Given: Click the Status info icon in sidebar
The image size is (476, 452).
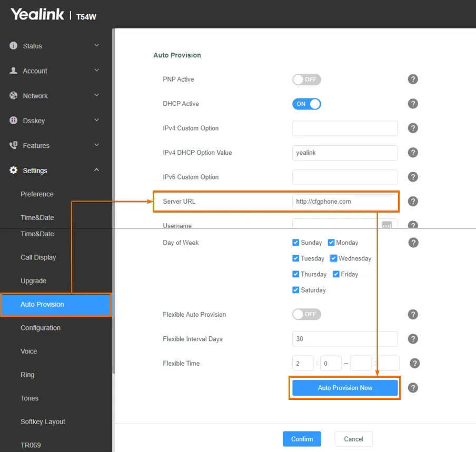Looking at the screenshot, I should (x=13, y=45).
